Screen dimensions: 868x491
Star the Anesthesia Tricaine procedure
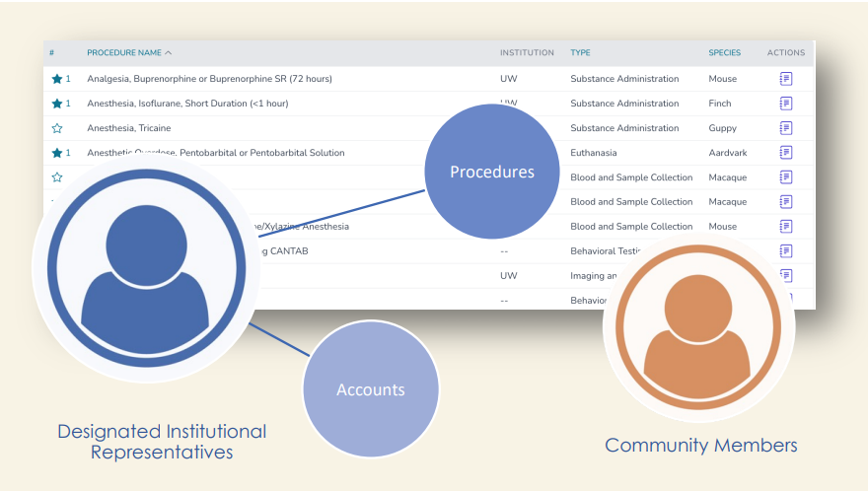coord(56,128)
